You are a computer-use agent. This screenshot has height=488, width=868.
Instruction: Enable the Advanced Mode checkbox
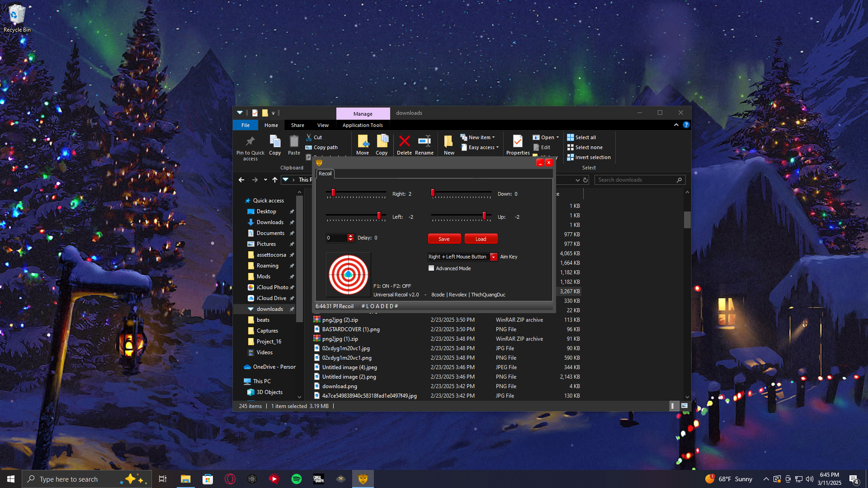tap(431, 268)
